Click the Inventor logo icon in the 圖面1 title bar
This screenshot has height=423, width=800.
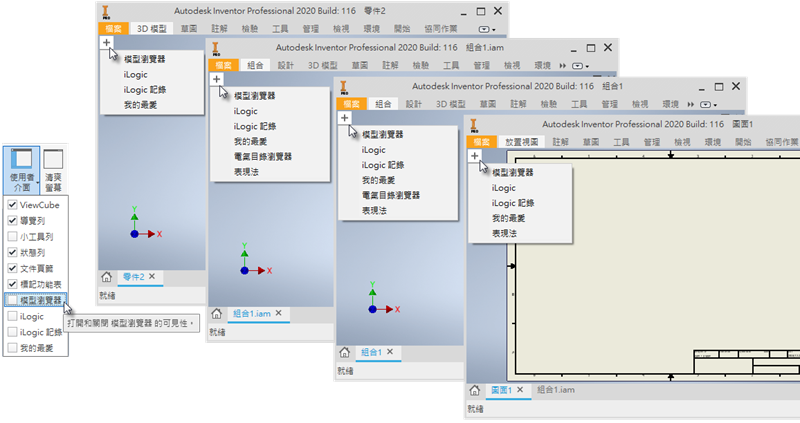[x=474, y=126]
